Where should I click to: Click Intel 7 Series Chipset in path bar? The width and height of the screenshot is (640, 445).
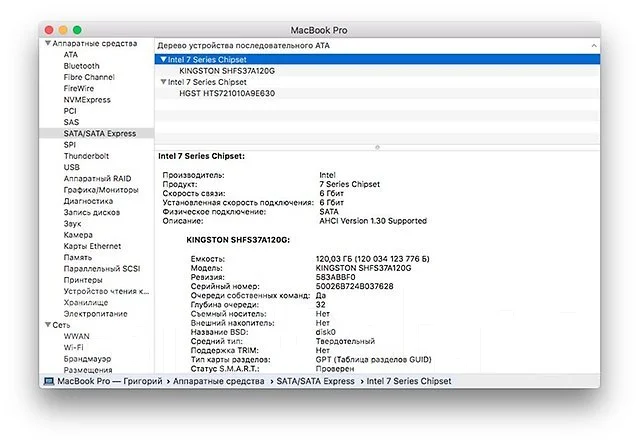[409, 381]
